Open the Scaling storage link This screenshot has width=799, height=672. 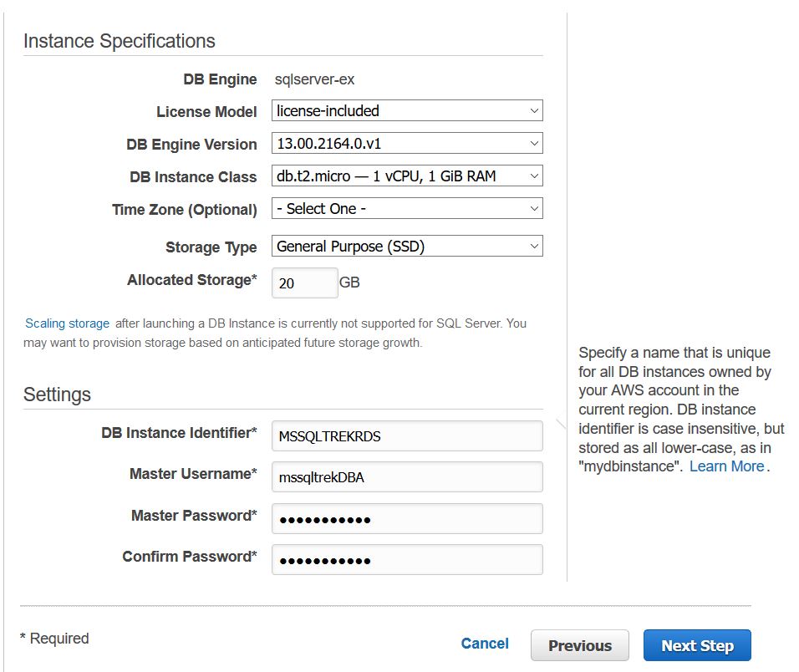[67, 323]
